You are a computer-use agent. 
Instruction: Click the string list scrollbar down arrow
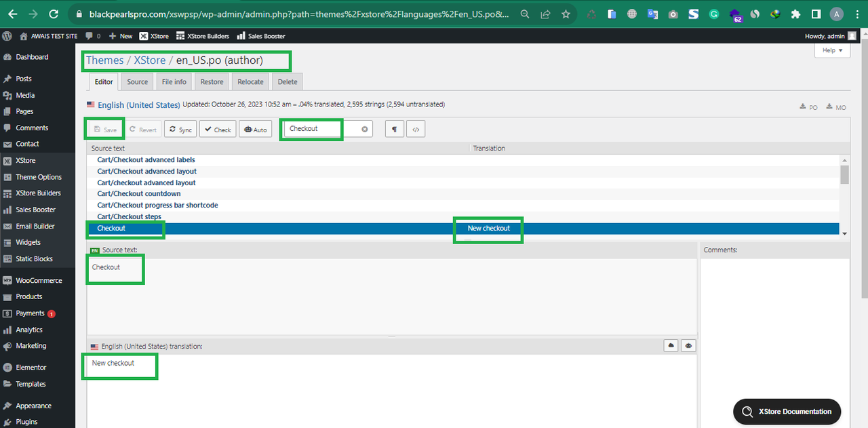click(844, 233)
